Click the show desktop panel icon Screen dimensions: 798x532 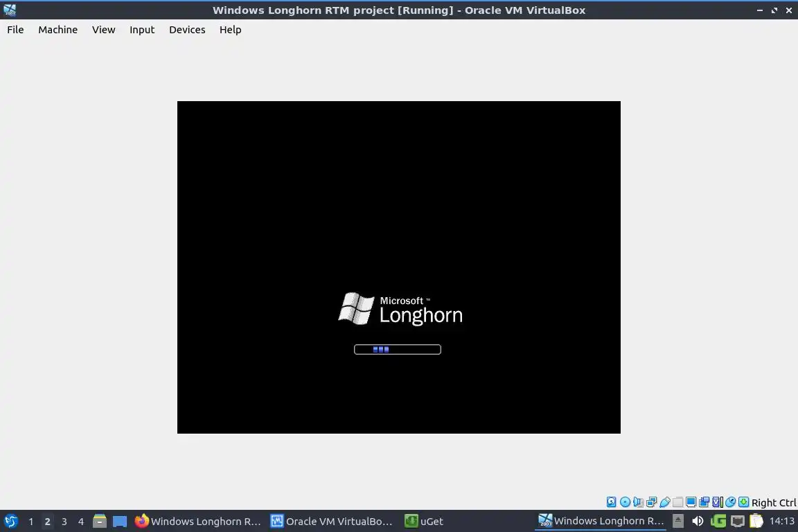pos(120,522)
